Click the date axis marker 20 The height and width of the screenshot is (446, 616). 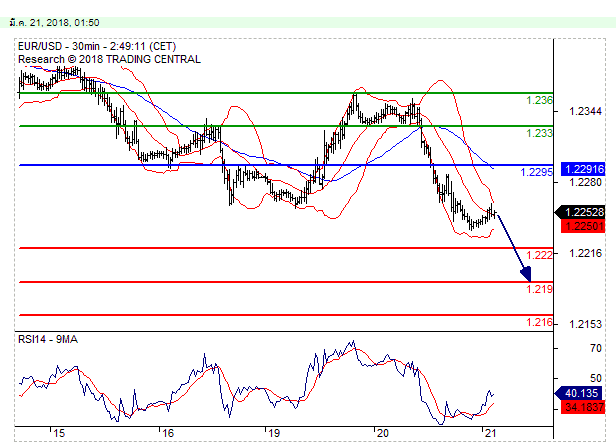pos(382,433)
